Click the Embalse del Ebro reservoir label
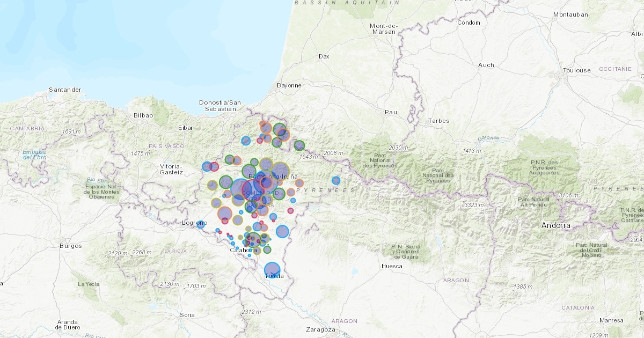The image size is (644, 338). click(x=34, y=155)
